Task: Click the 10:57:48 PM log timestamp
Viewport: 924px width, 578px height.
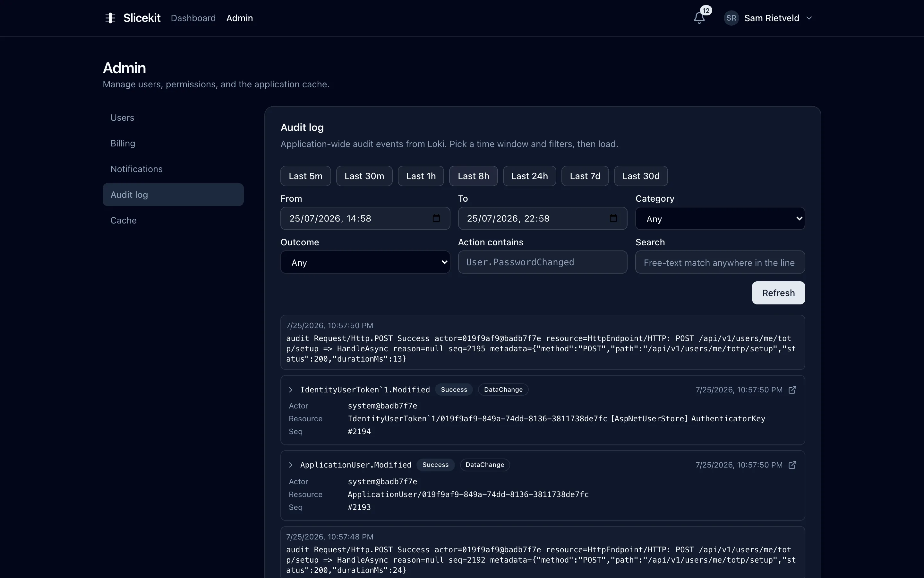Action: point(329,537)
